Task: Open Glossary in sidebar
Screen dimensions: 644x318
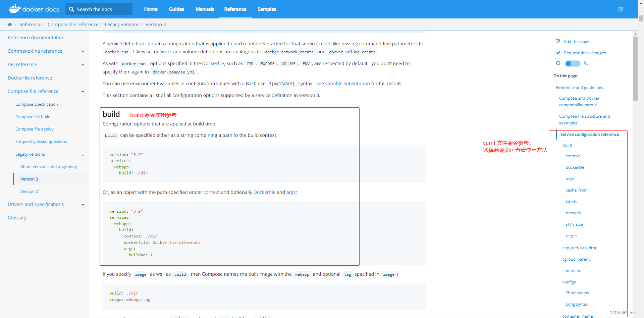Action: (17, 218)
